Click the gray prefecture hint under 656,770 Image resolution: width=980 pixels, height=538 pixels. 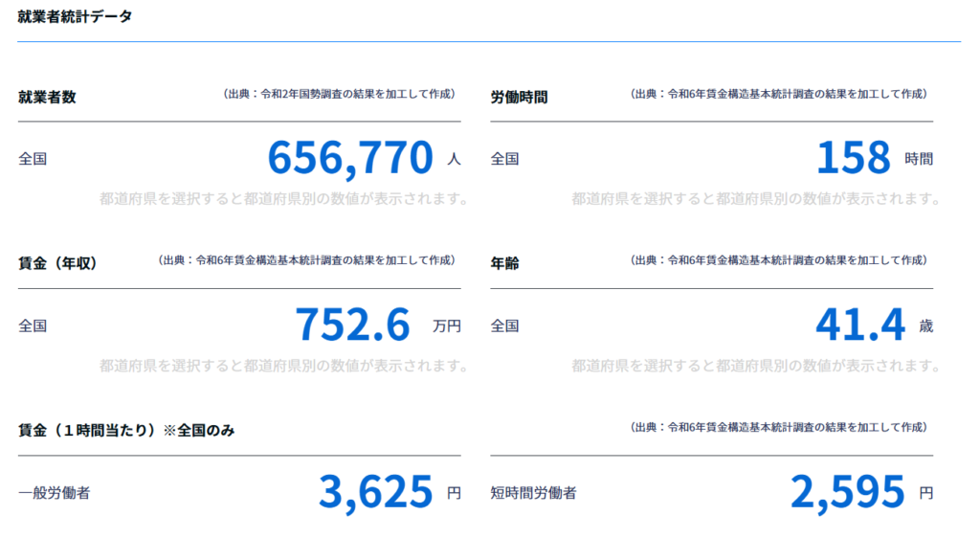(283, 199)
